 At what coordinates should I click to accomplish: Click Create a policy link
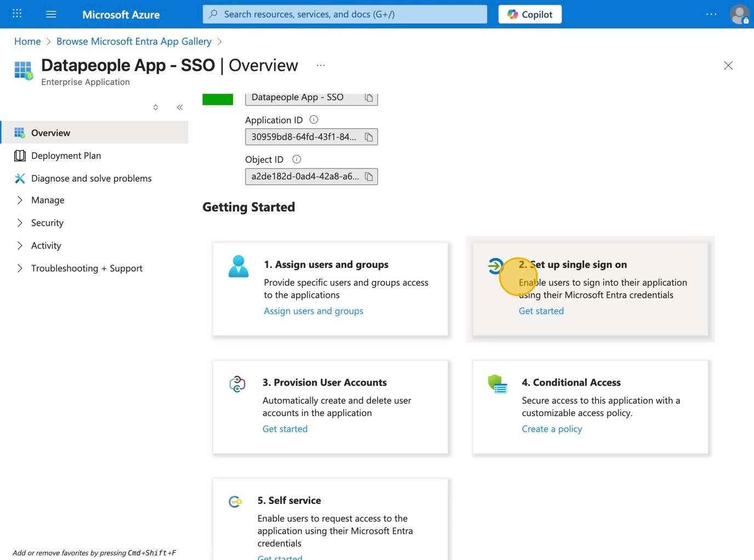coord(551,429)
